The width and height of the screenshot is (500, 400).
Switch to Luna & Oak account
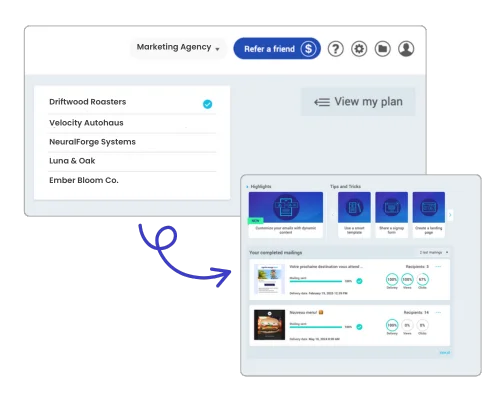(x=132, y=161)
